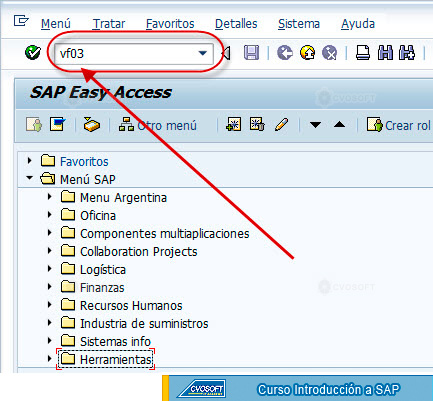Image resolution: width=433 pixels, height=401 pixels.
Task: Expand the Sistemas info folder arrow
Action: tap(50, 341)
